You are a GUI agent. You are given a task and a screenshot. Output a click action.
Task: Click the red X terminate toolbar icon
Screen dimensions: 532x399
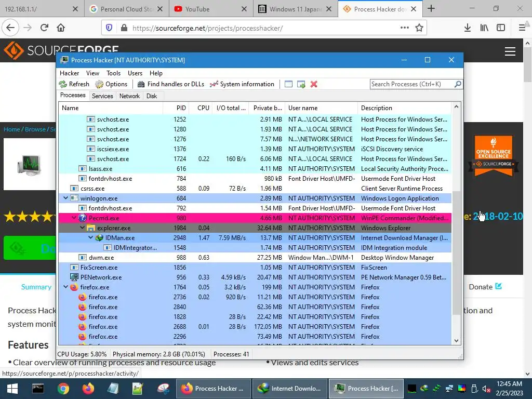point(314,84)
